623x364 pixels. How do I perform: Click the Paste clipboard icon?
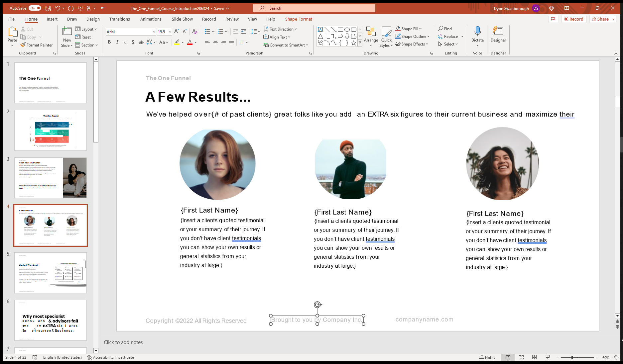pyautogui.click(x=12, y=32)
